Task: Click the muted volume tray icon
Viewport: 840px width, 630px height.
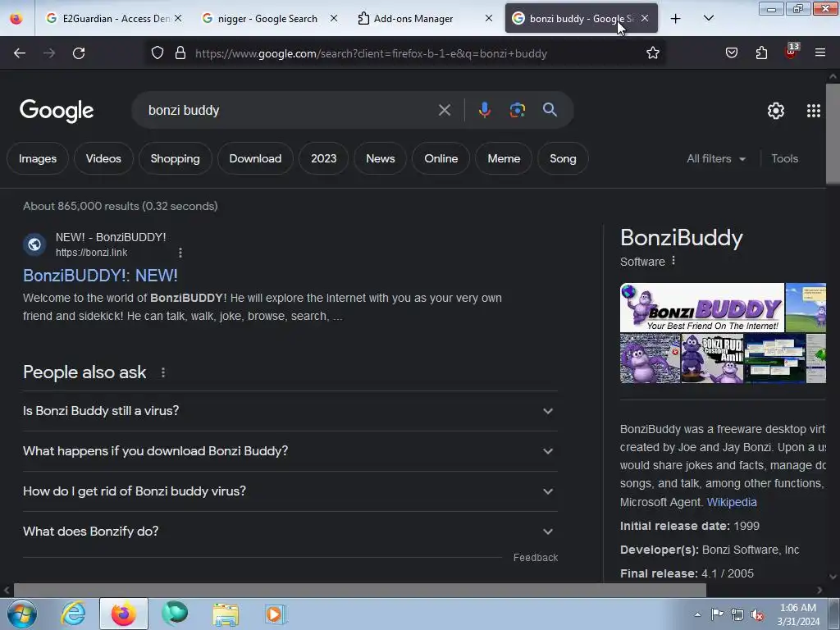Action: [757, 615]
